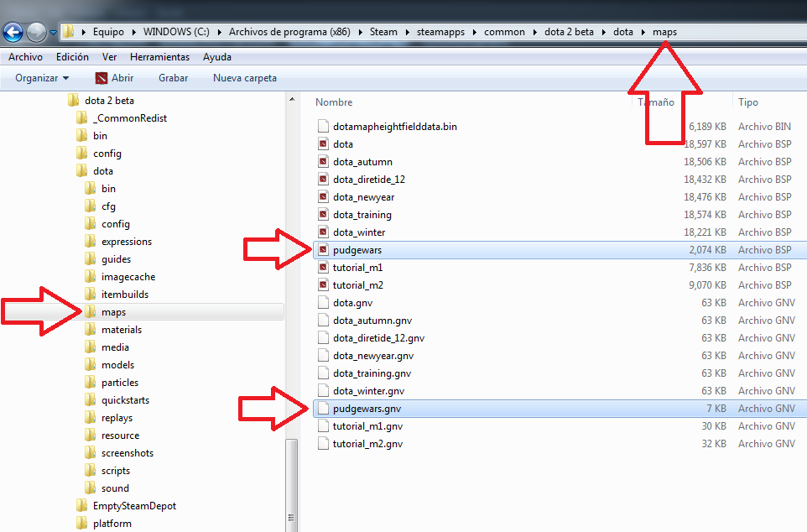
Task: Sort files by the Nombre column header
Action: (x=334, y=102)
